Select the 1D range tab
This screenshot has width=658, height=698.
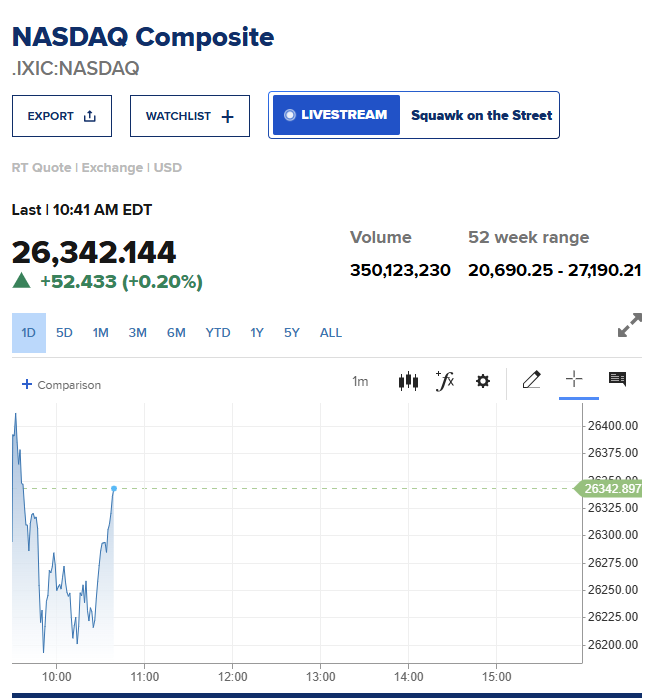29,333
